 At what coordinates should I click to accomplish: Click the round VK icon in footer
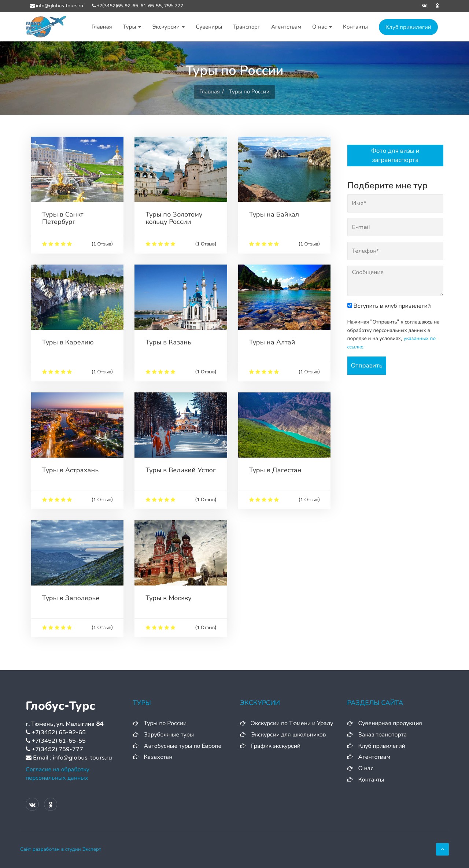pyautogui.click(x=32, y=804)
